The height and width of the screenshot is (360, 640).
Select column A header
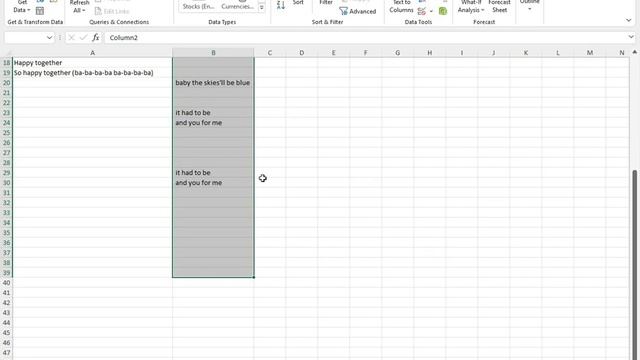(x=93, y=53)
